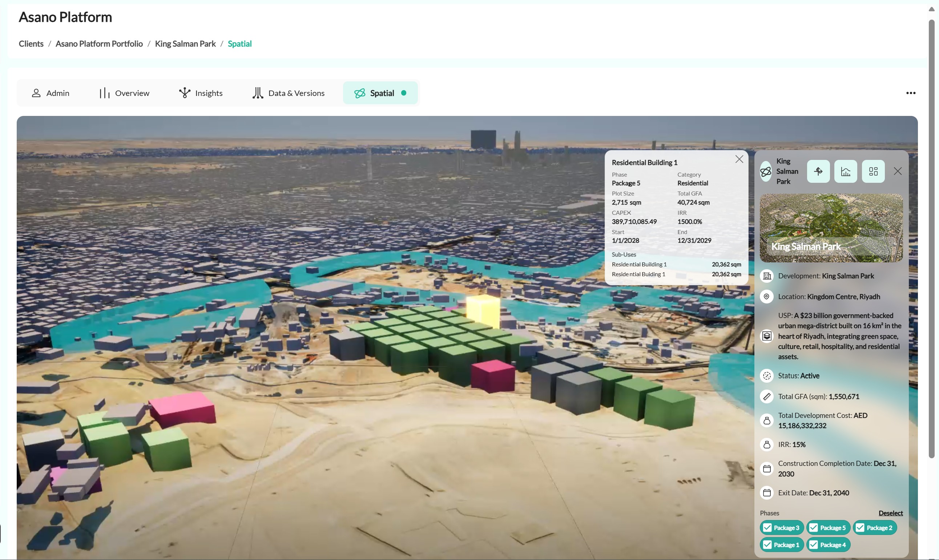Click the Total GFA ruler icon

(x=767, y=396)
